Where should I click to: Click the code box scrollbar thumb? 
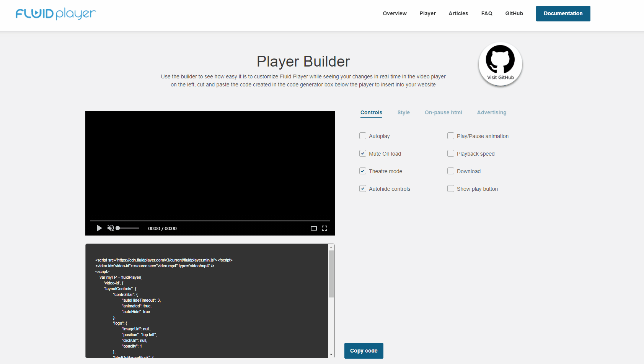click(331, 274)
